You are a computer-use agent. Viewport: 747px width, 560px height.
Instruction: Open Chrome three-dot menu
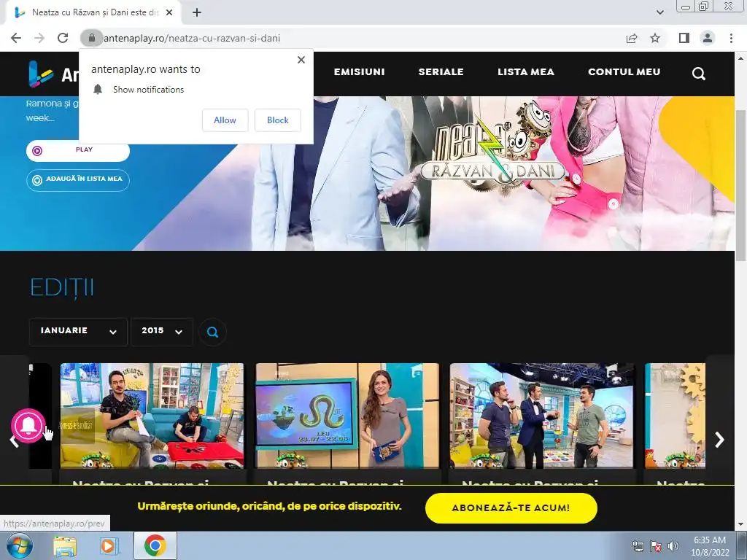[731, 38]
